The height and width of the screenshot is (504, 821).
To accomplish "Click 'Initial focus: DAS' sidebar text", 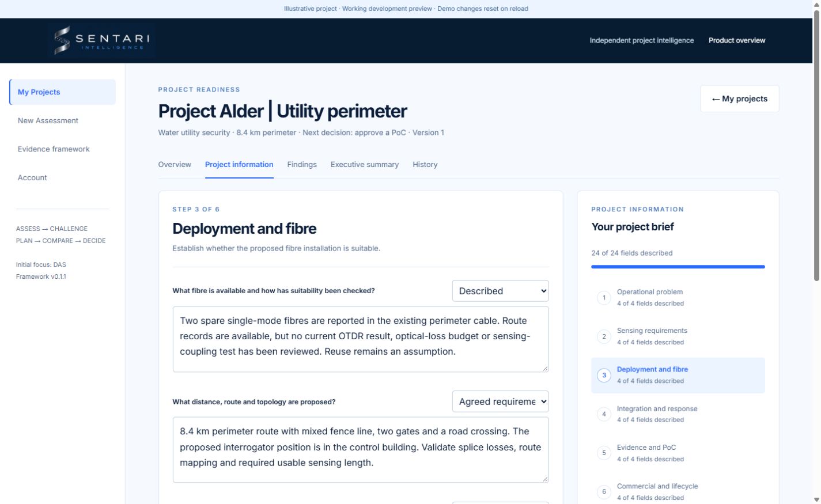I will pos(41,265).
